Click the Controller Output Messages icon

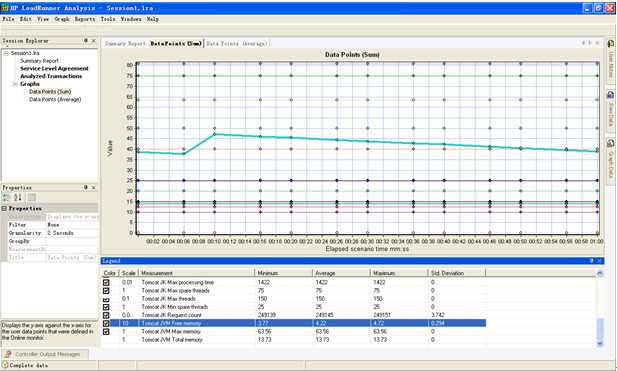coord(8,354)
